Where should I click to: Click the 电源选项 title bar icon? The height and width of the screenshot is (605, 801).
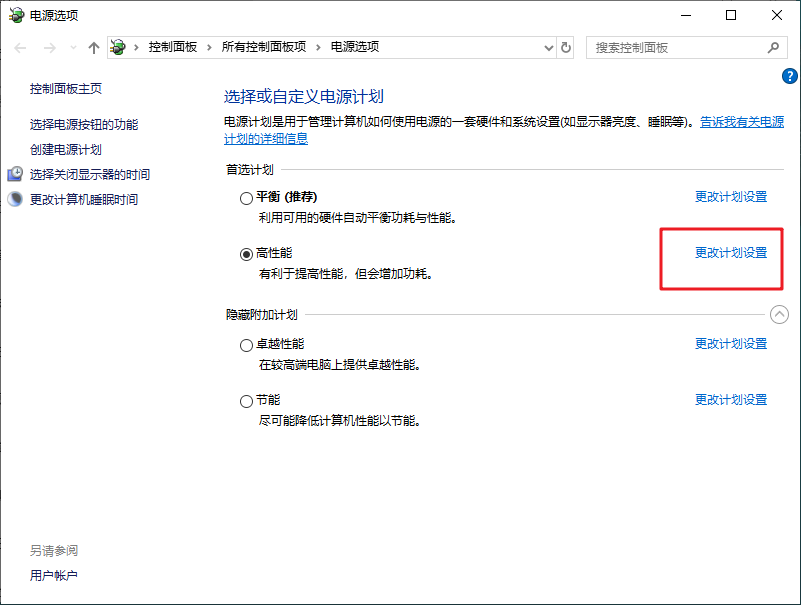[x=16, y=15]
